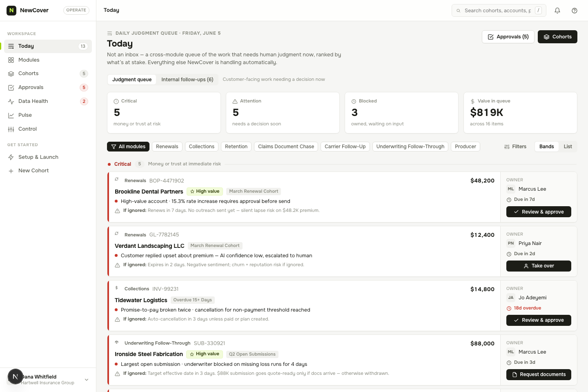588x392 pixels.
Task: Click the scales icon on SUB-330921 row
Action: pos(117,342)
